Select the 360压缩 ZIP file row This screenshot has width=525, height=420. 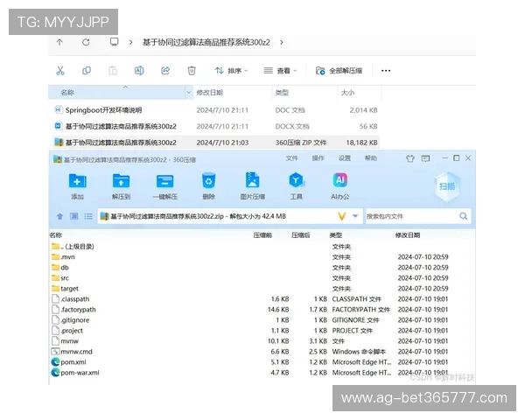coord(216,143)
